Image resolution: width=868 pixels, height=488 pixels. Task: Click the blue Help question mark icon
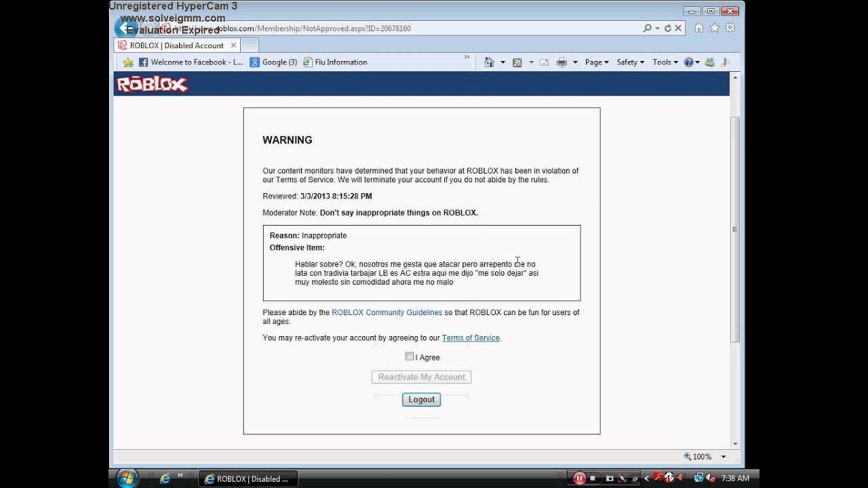(x=688, y=62)
